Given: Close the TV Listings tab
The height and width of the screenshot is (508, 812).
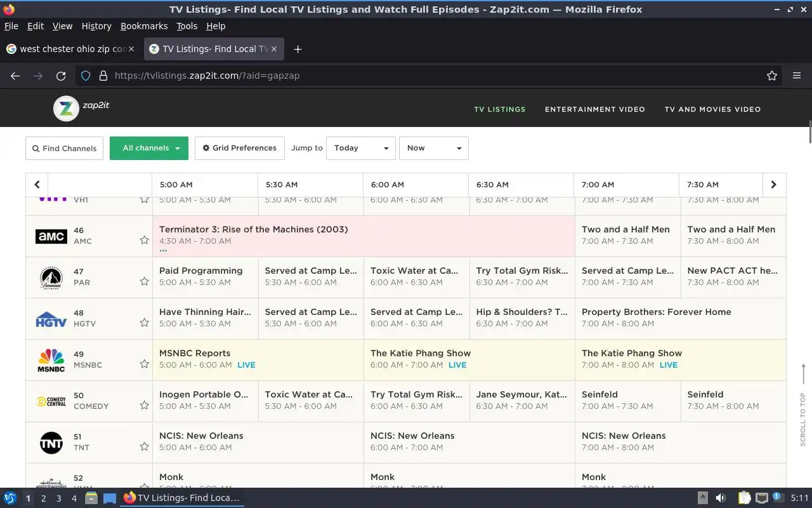Looking at the screenshot, I should (275, 49).
